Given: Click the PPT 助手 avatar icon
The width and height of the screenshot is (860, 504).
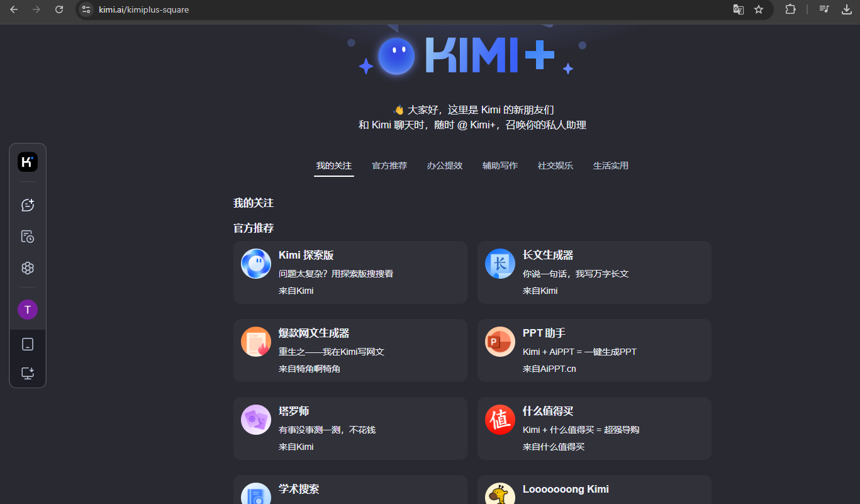Looking at the screenshot, I should pos(500,342).
